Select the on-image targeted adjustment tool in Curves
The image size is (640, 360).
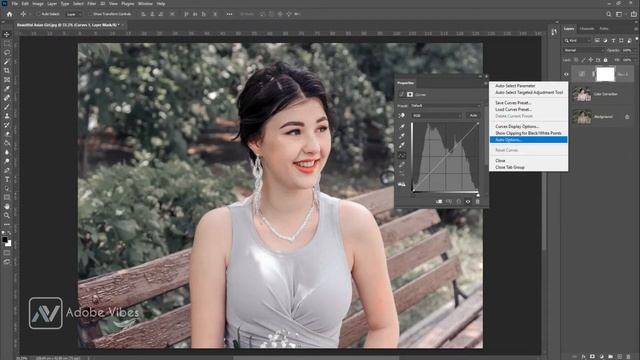pyautogui.click(x=402, y=116)
